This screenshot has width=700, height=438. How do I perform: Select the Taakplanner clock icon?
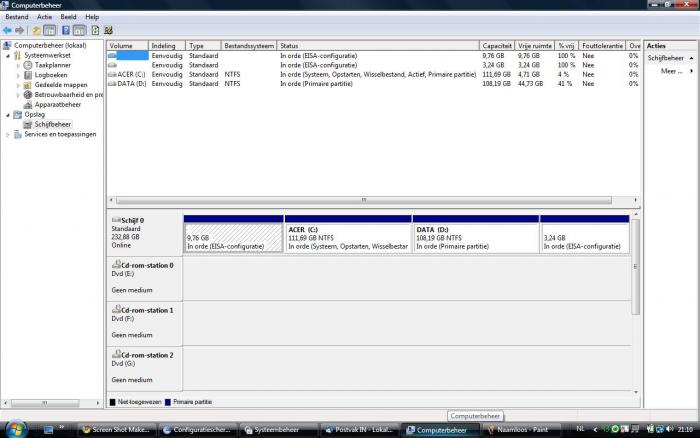28,65
